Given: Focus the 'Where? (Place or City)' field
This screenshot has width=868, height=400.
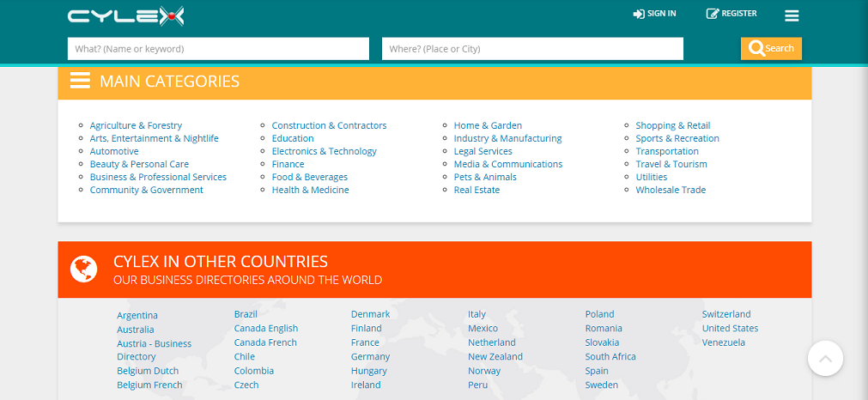Looking at the screenshot, I should 532,49.
